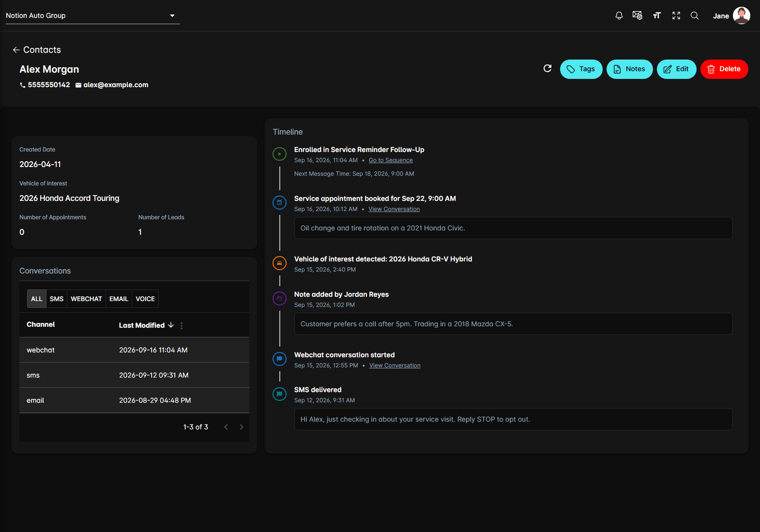
Task: Click the Note added by Jordan Reyes title
Action: (341, 294)
